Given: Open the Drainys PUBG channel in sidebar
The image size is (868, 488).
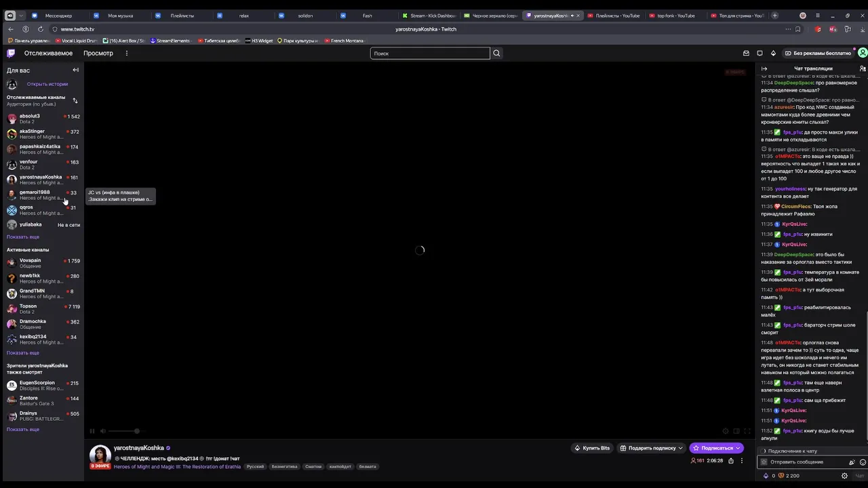Looking at the screenshot, I should point(43,415).
